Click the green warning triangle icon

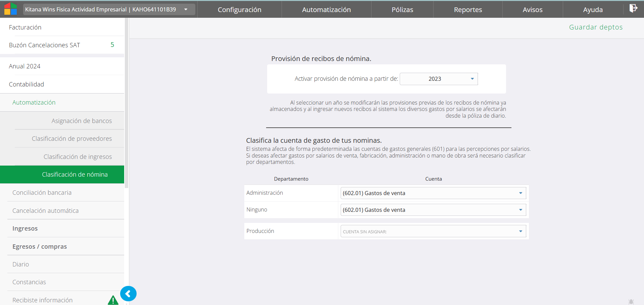113,300
